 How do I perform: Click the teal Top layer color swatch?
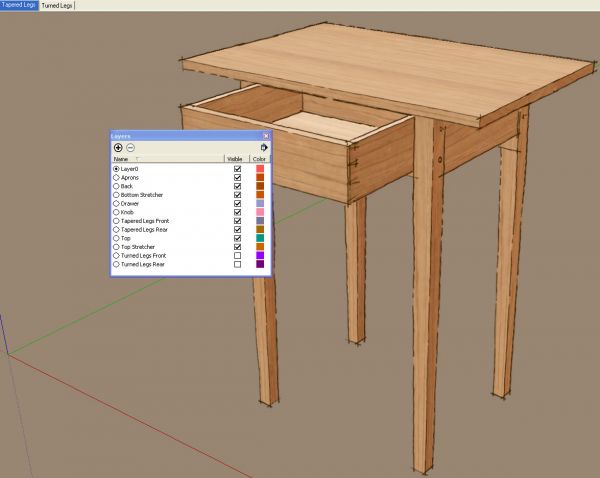260,238
